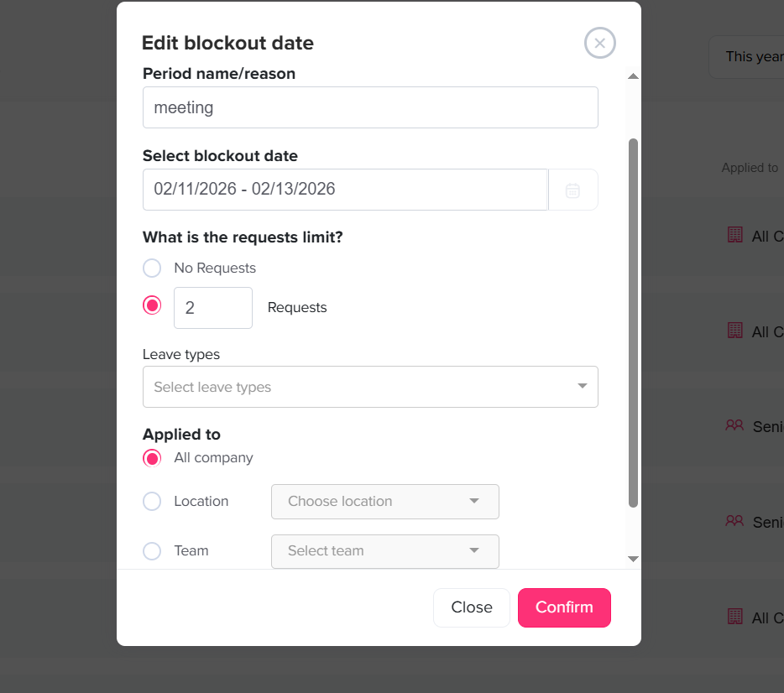Open the Select team dropdown
This screenshot has height=693, width=784.
coord(384,551)
